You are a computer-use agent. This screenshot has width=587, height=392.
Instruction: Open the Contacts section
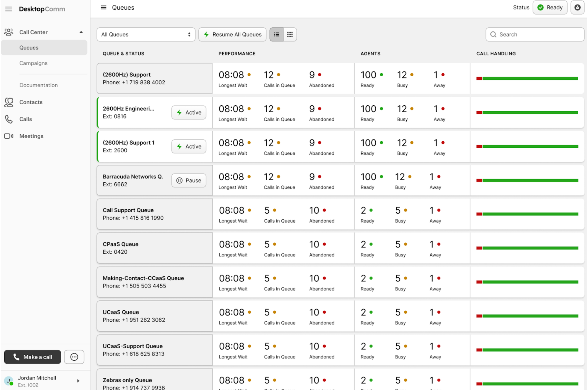click(x=31, y=102)
